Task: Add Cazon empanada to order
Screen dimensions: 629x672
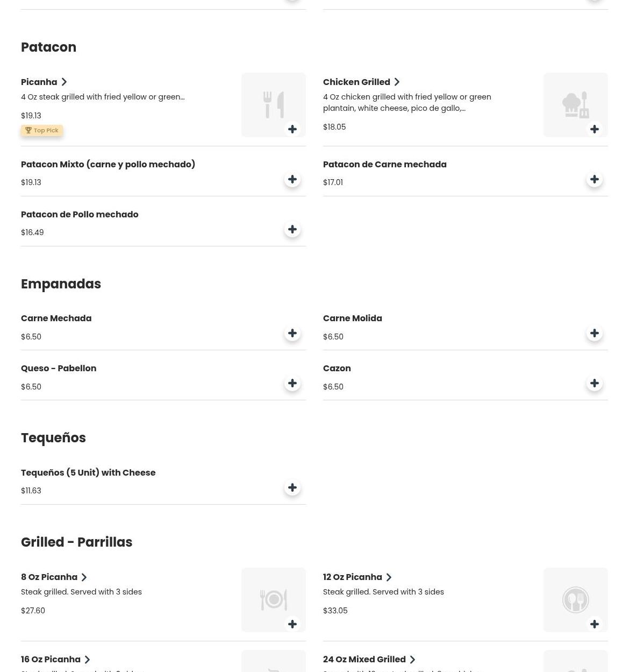Action: tap(595, 383)
